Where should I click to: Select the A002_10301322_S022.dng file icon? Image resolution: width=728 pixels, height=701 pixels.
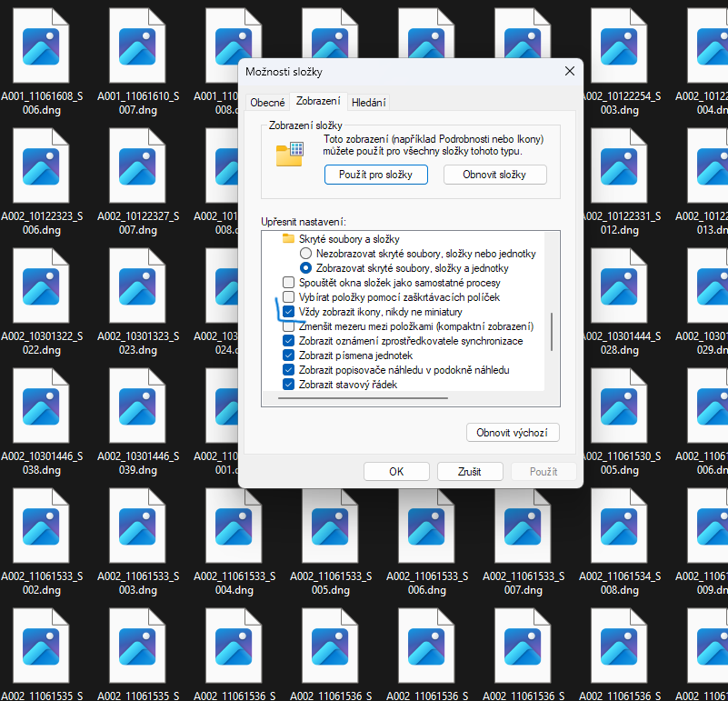(x=40, y=286)
